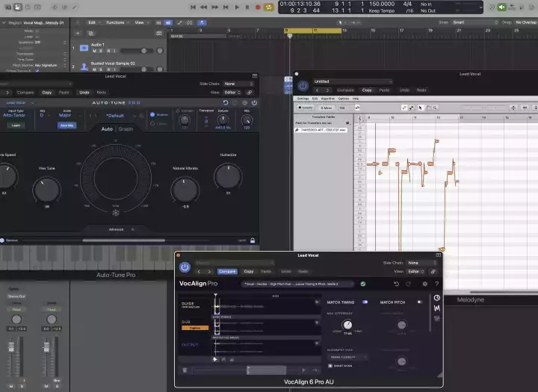Click the Hold snowflake icon in Auto-Tune
The height and width of the screenshot is (392, 538).
click(116, 213)
